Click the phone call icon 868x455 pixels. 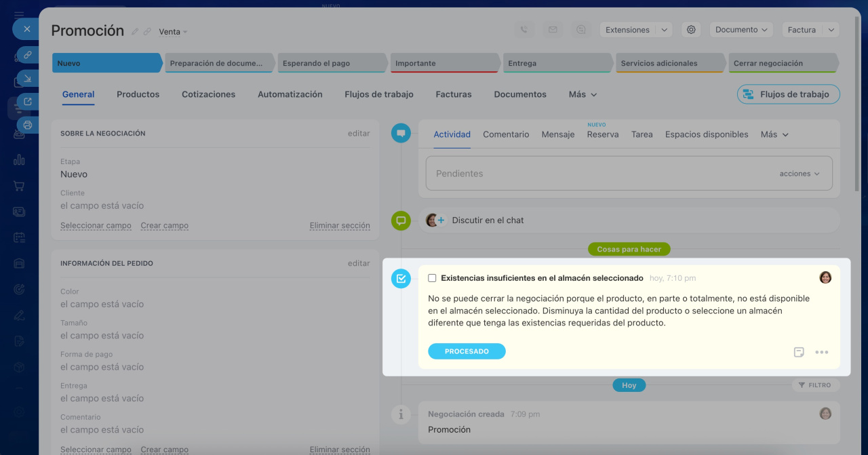click(524, 30)
